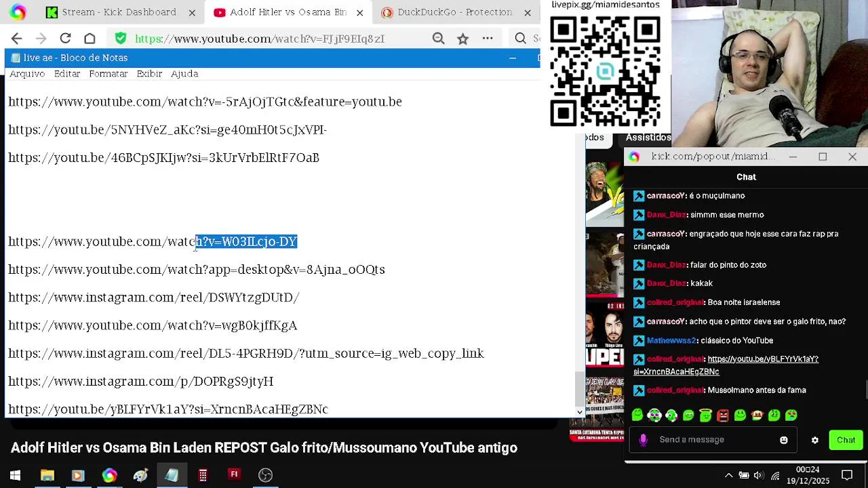Screen dimensions: 868x488
Task: Open the Ajuda menu in Notepad
Action: (184, 74)
